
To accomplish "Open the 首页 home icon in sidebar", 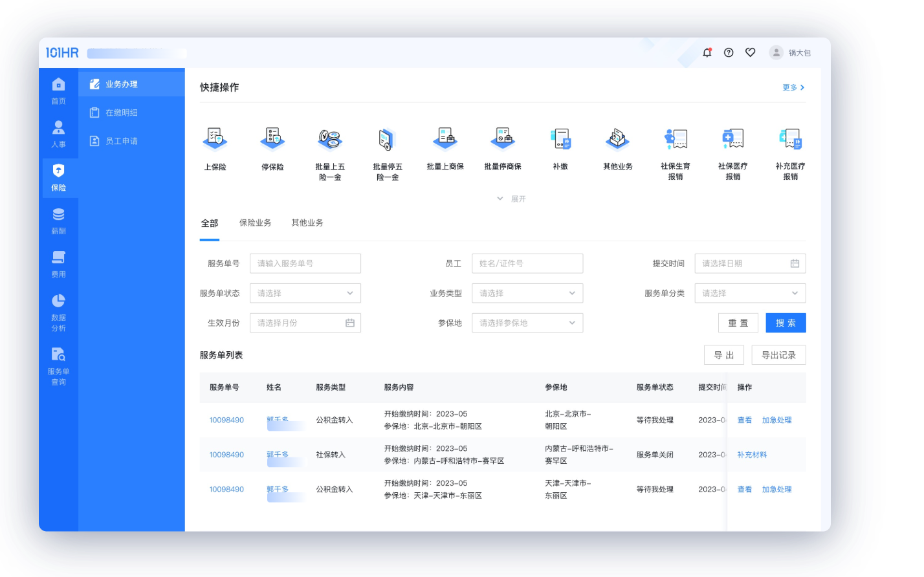I will point(58,85).
